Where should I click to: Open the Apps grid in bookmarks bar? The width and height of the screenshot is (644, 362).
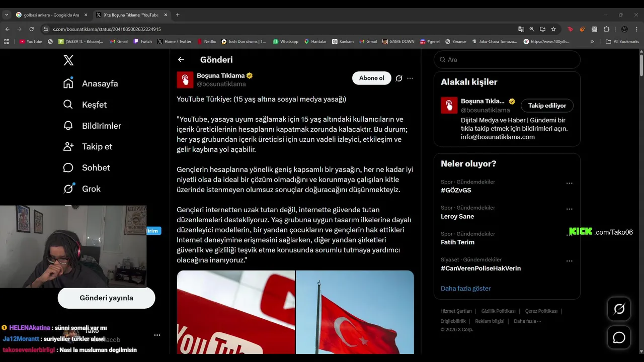[7, 42]
